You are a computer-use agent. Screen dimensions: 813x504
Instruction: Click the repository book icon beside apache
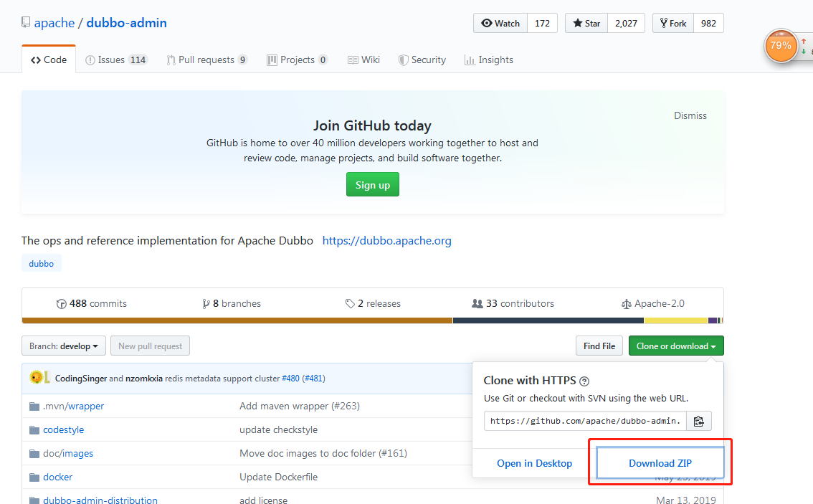pos(25,22)
